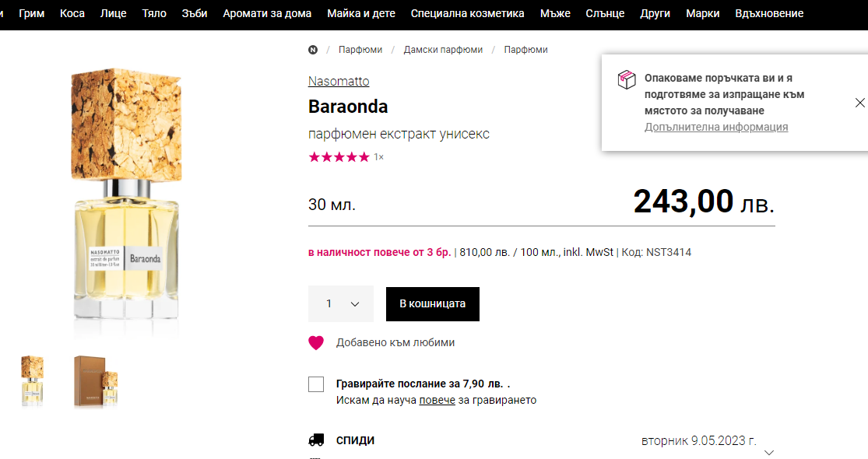The image size is (868, 459).
Task: Remove from favorites via pink heart
Action: pos(316,342)
